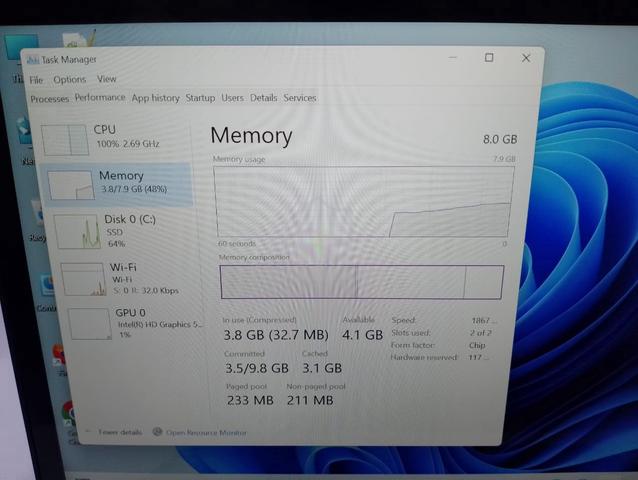This screenshot has height=480, width=638.
Task: Click the Non-paged pool value 211 MB
Action: pyautogui.click(x=310, y=400)
